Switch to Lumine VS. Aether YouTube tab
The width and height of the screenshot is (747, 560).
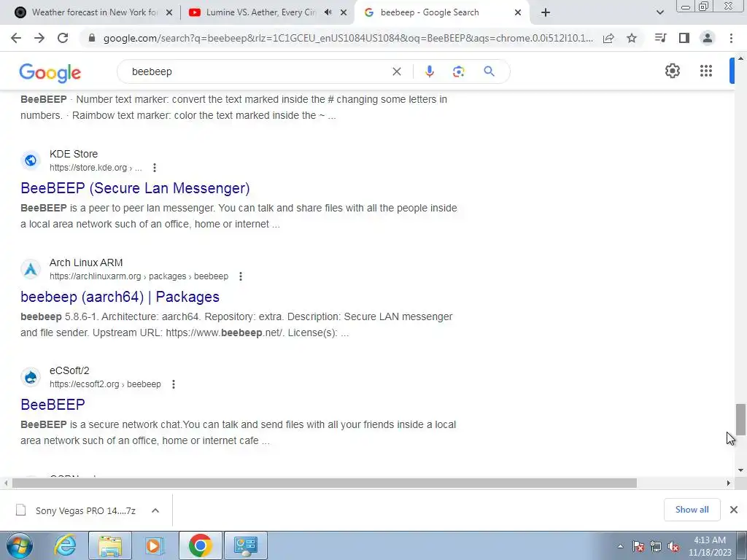pos(261,12)
